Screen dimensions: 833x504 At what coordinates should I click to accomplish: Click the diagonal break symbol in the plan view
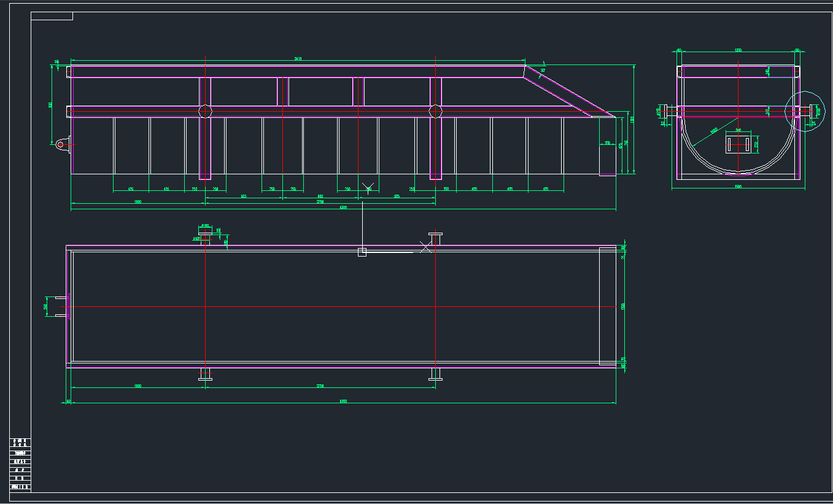pos(425,246)
